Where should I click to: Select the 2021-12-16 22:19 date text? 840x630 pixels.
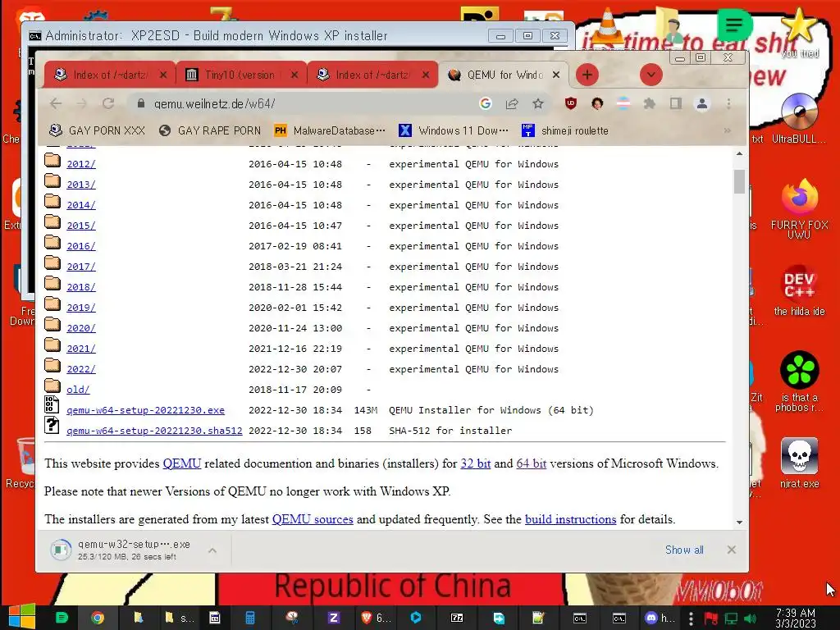coord(295,349)
